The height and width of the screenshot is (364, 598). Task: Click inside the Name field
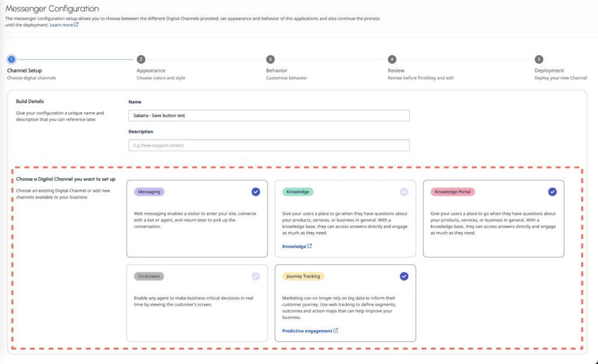[x=269, y=115]
